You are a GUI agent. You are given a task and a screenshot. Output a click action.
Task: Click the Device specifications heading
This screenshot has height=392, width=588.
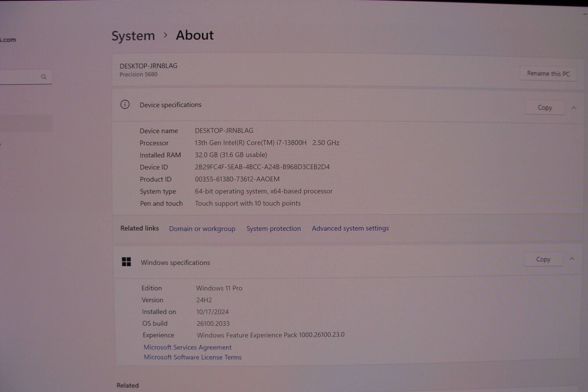(171, 105)
